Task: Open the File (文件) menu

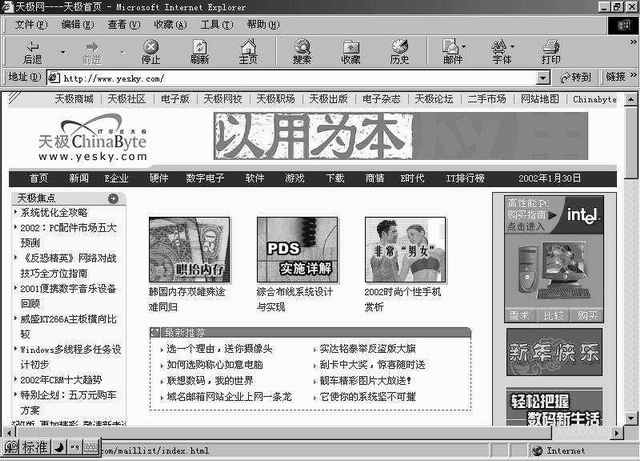Action: 31,25
